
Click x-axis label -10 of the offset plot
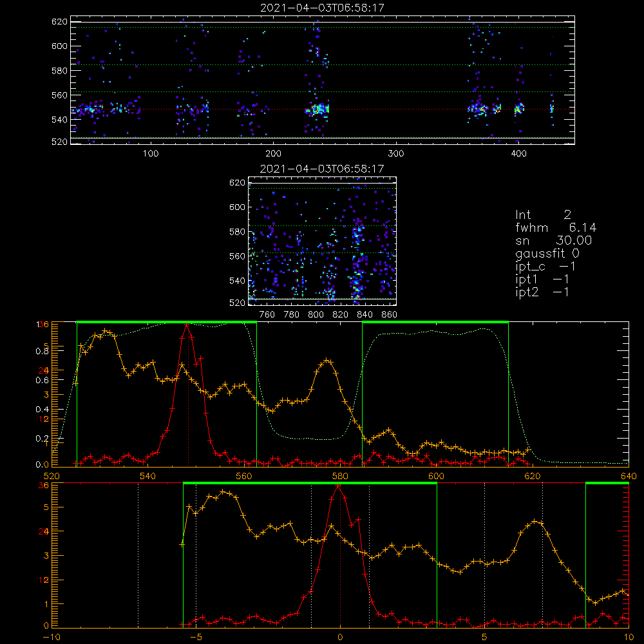pos(52,638)
